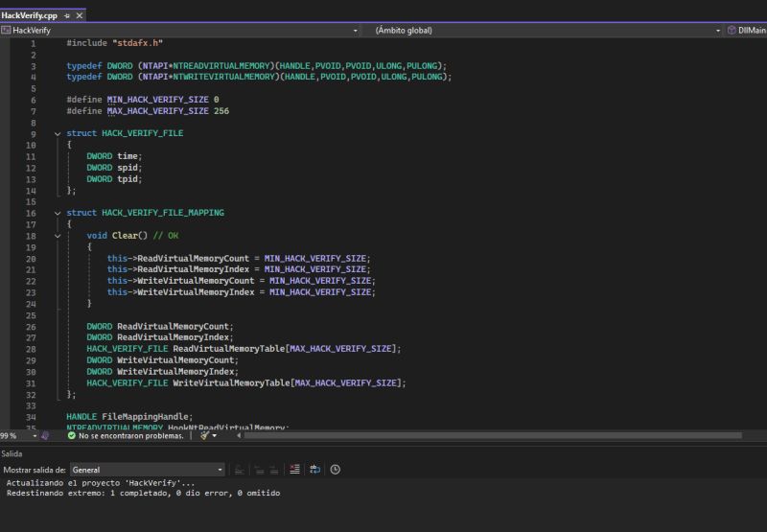Screen dimensions: 767x532
Task: Click line number 33 in the margin
Action: pos(31,405)
